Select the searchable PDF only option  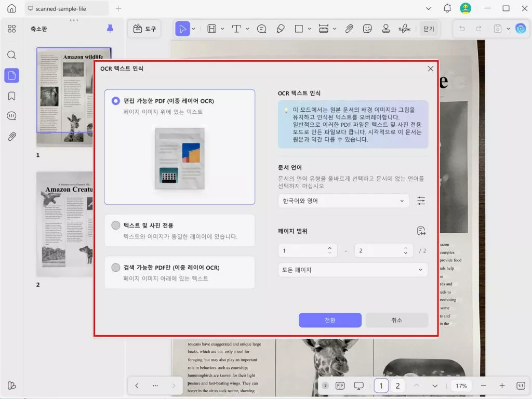click(179, 272)
